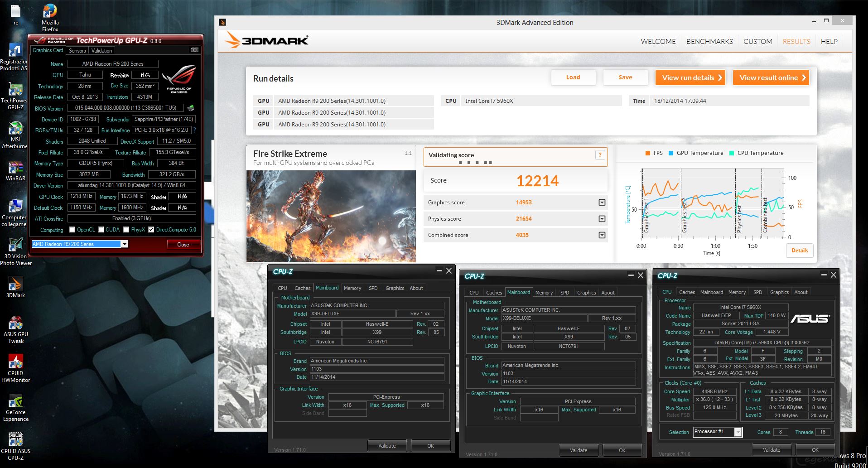The height and width of the screenshot is (468, 868).
Task: Click CPU Temperature green legend swatch
Action: point(732,153)
